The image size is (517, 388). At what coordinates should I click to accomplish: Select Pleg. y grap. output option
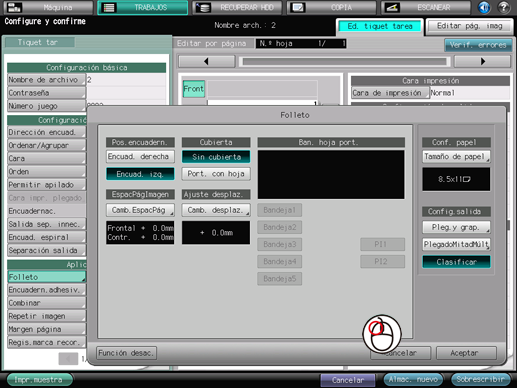tap(456, 227)
